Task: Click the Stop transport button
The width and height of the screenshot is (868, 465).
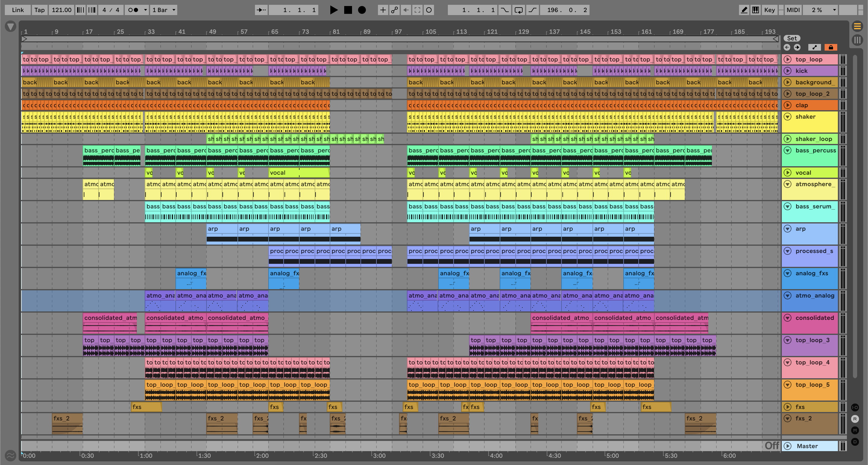Action: pos(348,10)
